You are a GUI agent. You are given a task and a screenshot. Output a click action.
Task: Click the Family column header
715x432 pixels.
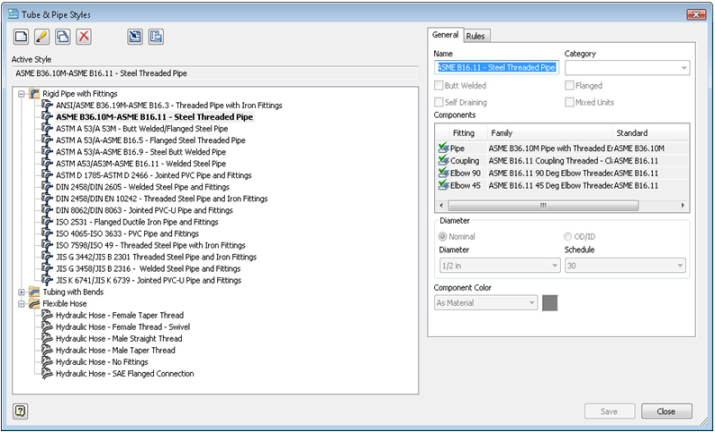pyautogui.click(x=549, y=133)
